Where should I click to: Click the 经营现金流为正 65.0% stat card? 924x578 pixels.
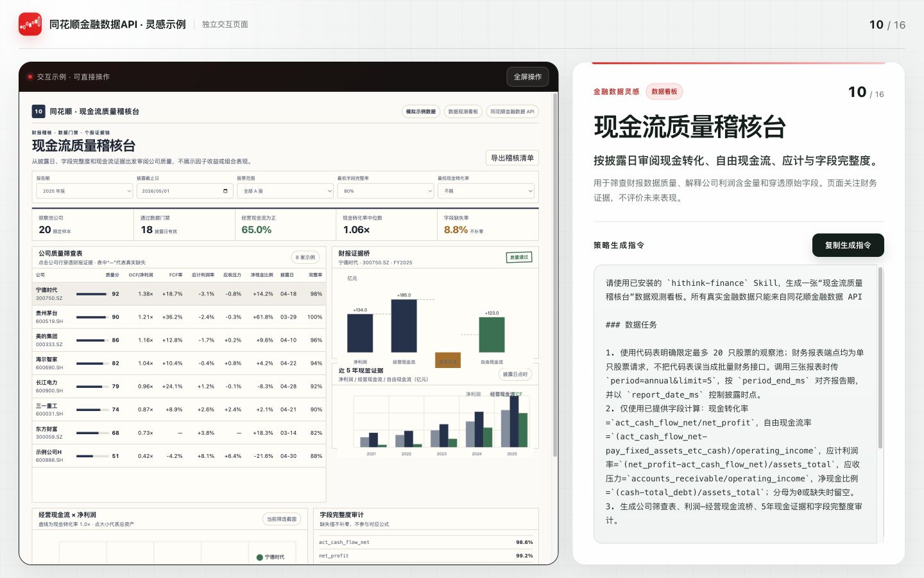[286, 225]
